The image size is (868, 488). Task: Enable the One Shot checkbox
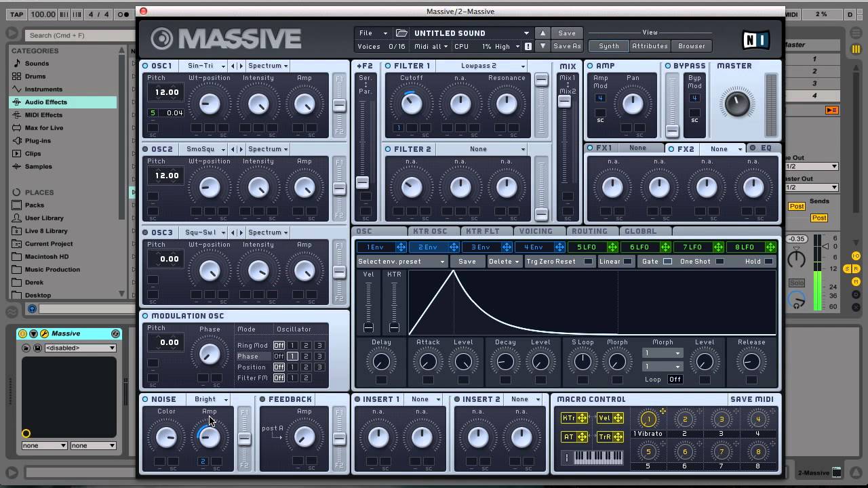719,262
